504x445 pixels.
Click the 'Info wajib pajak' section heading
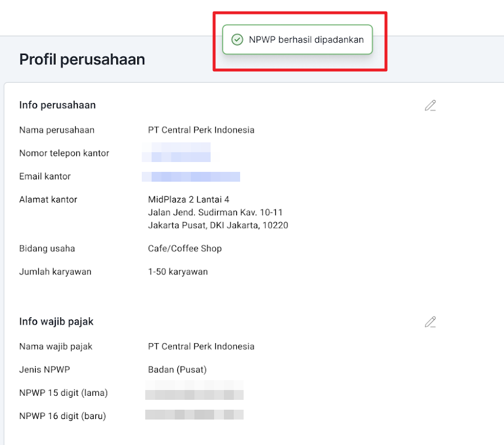[x=56, y=322]
